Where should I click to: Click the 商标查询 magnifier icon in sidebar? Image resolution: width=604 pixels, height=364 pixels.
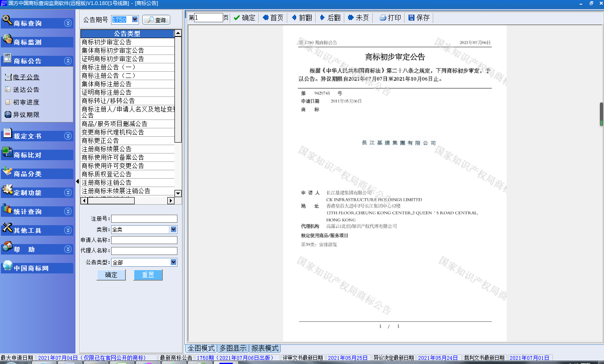point(7,20)
